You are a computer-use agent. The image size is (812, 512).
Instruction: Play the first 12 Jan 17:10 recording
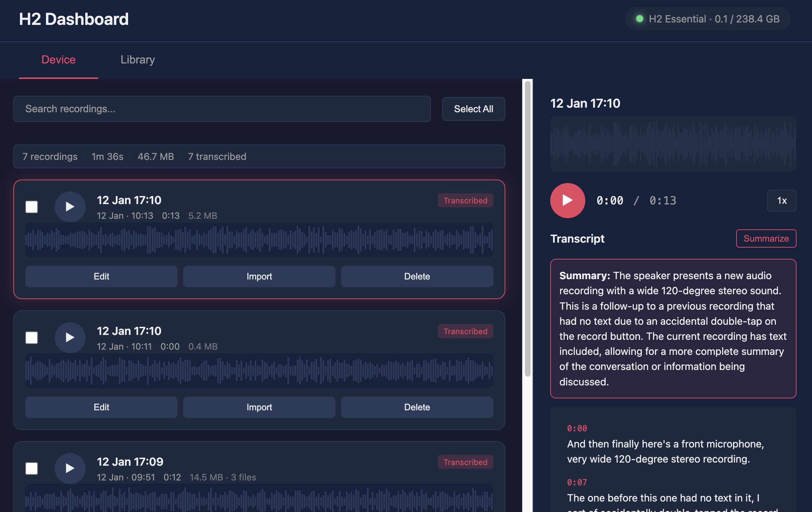click(x=70, y=207)
